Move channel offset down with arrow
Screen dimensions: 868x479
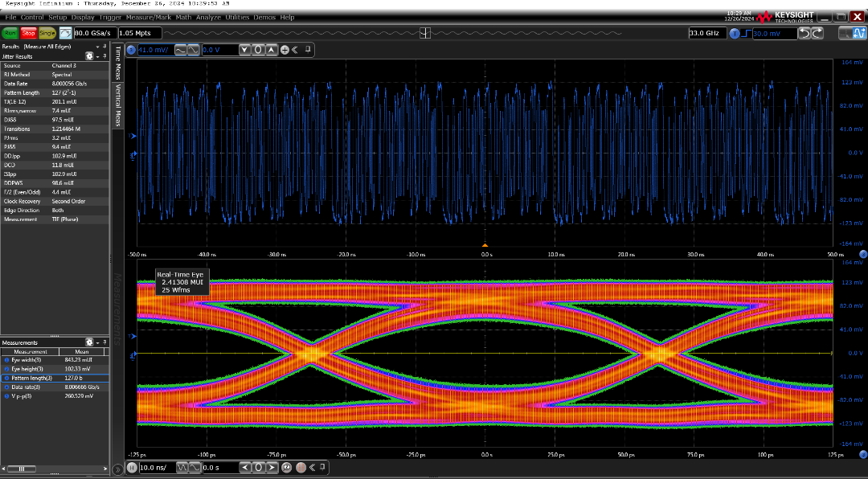click(x=244, y=50)
